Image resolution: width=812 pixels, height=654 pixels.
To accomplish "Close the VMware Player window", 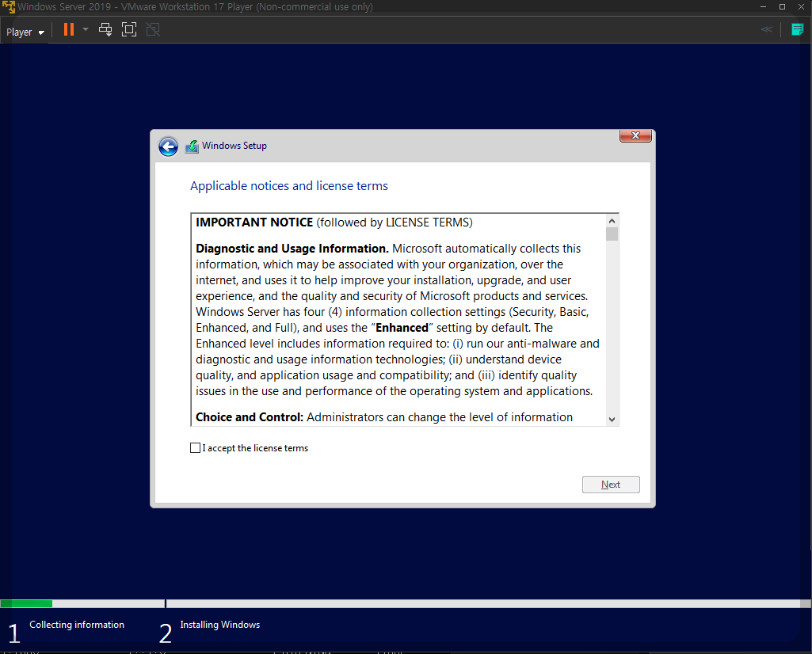I will 801,6.
